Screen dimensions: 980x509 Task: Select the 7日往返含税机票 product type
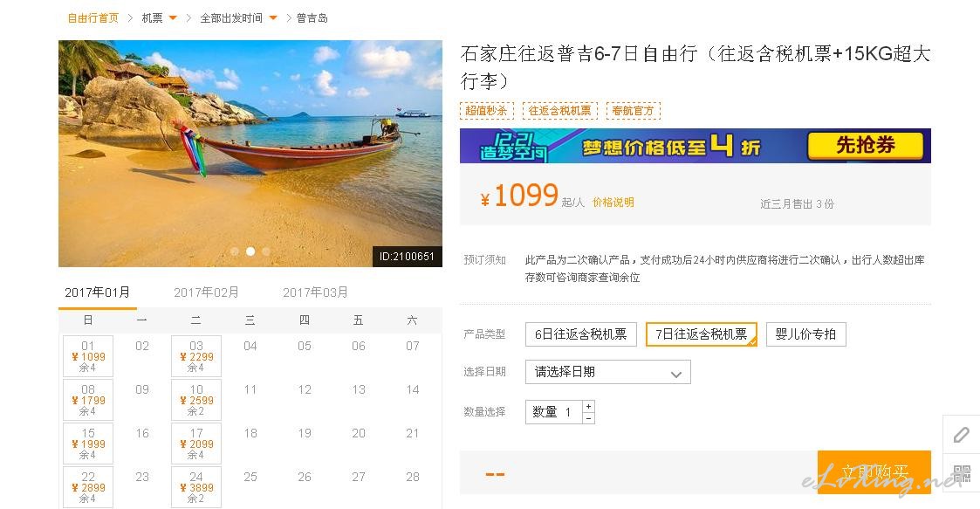point(702,334)
